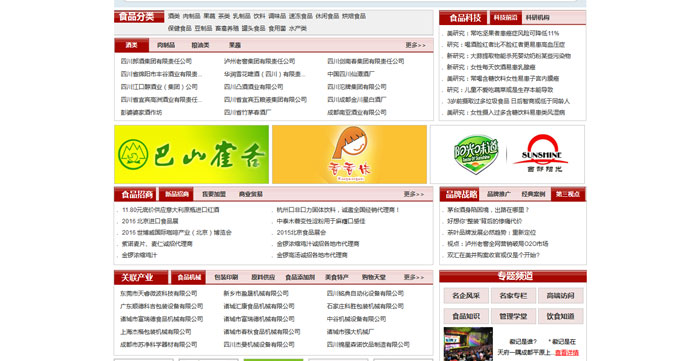Switch to the 粮油类 tab
Image resolution: width=700 pixels, height=361 pixels.
[200, 45]
